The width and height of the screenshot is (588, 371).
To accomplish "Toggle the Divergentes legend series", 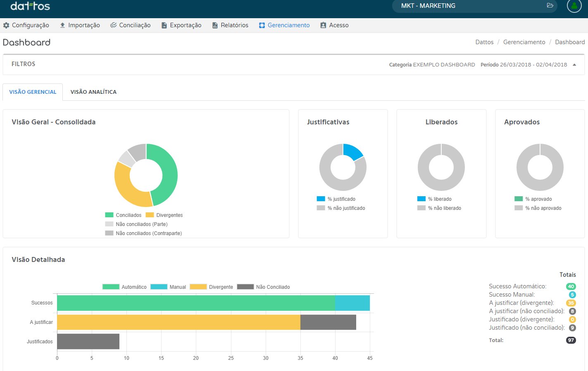I will pos(164,215).
